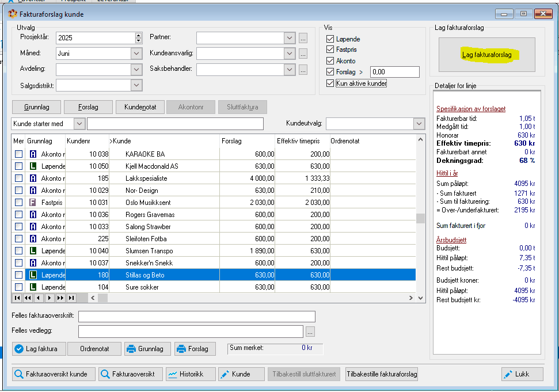Image resolution: width=559 pixels, height=392 pixels.
Task: Open the Saksbehandler dropdown
Action: pyautogui.click(x=290, y=70)
